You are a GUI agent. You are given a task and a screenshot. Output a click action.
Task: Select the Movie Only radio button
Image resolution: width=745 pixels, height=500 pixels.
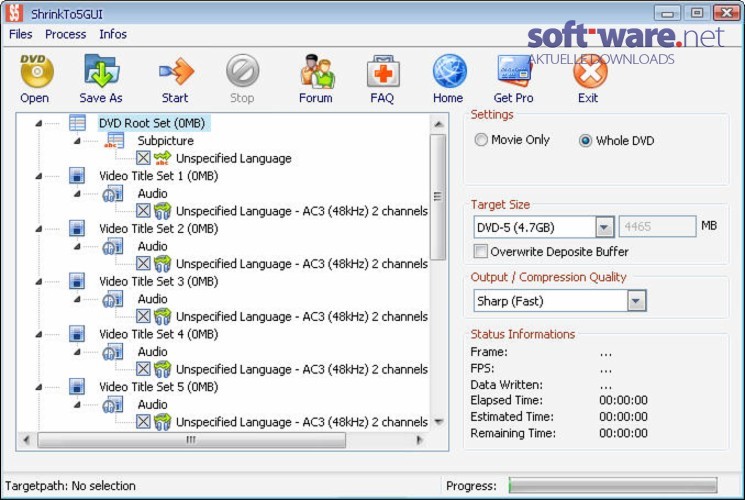481,140
